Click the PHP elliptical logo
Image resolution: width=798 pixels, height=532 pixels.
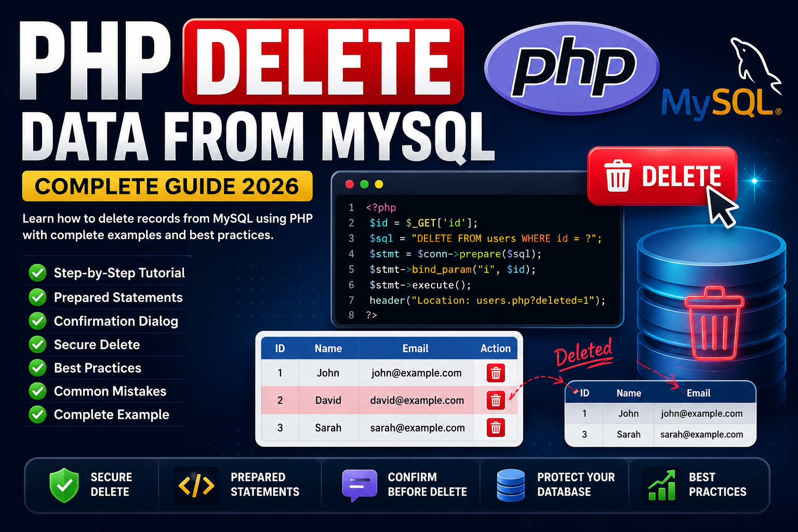point(572,68)
